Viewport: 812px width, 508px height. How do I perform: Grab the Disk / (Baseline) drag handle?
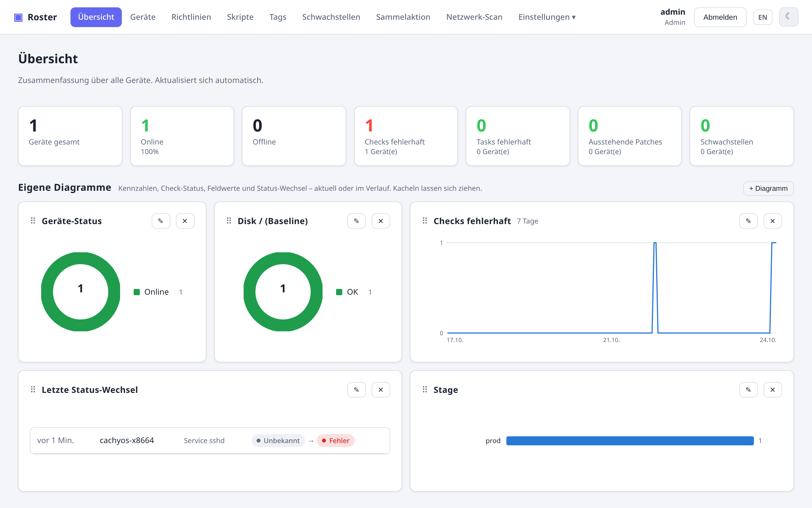(229, 221)
